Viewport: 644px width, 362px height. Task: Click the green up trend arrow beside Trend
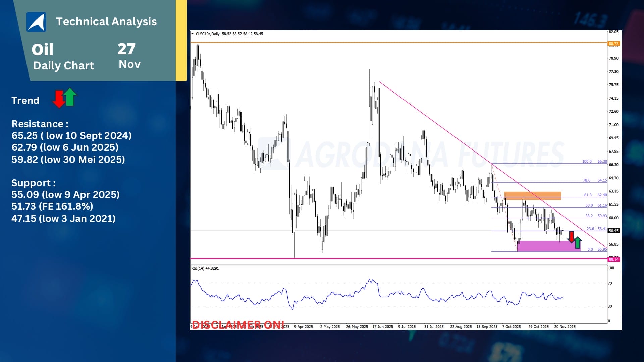click(70, 97)
